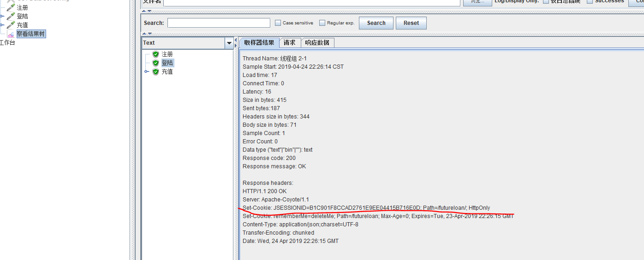Click green shield icon next to 充值 result

tap(155, 71)
